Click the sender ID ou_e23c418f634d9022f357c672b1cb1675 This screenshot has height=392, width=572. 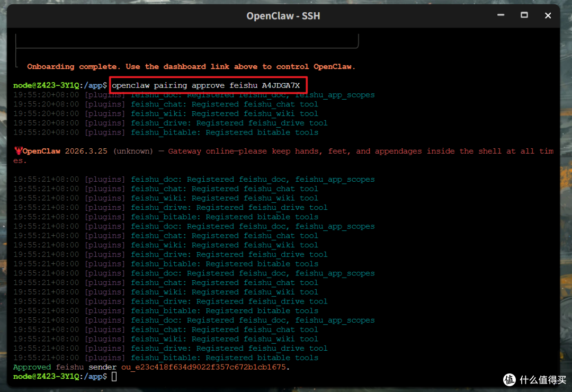point(203,367)
